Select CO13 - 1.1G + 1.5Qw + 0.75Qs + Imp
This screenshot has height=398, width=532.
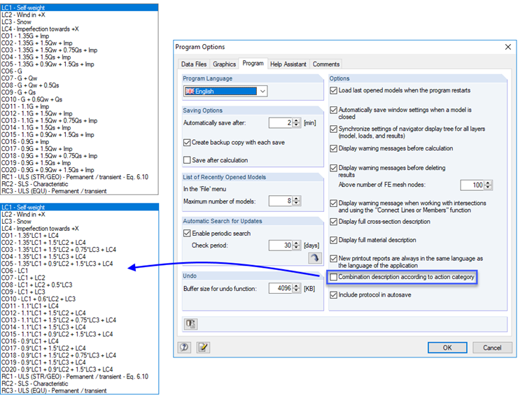pyautogui.click(x=79, y=121)
